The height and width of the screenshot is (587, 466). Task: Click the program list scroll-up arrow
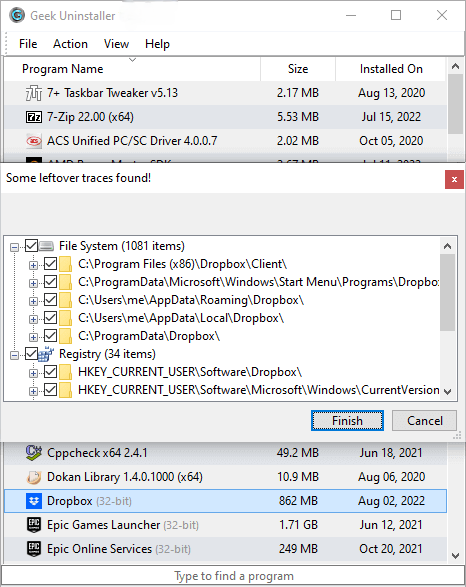(x=455, y=66)
